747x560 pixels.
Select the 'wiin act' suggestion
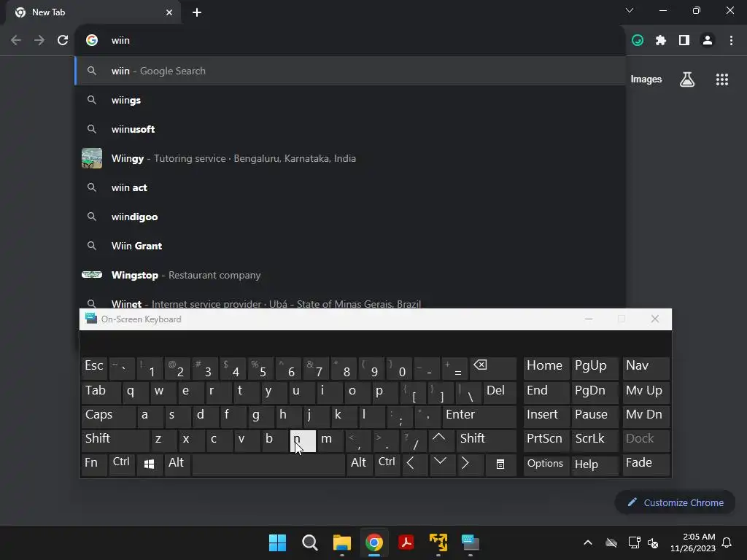(x=350, y=187)
